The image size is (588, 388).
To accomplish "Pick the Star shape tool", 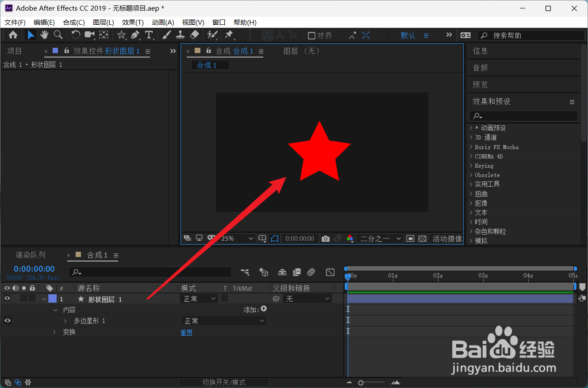I will coord(121,35).
